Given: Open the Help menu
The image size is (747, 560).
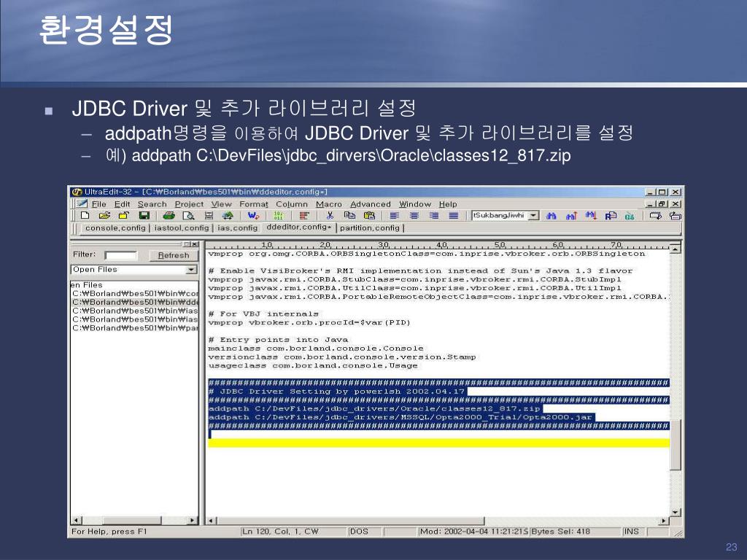Looking at the screenshot, I should tap(448, 204).
